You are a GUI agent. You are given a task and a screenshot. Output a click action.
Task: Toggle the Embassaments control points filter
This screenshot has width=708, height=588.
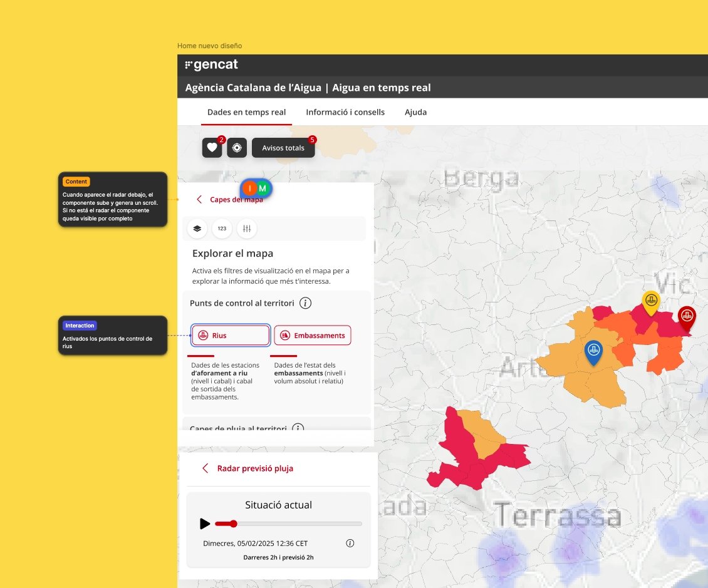(x=313, y=335)
